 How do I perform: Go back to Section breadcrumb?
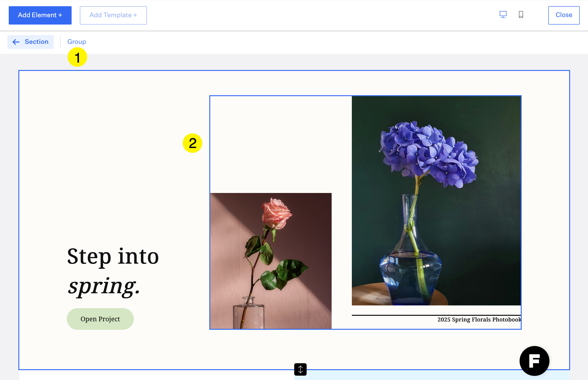tap(36, 42)
